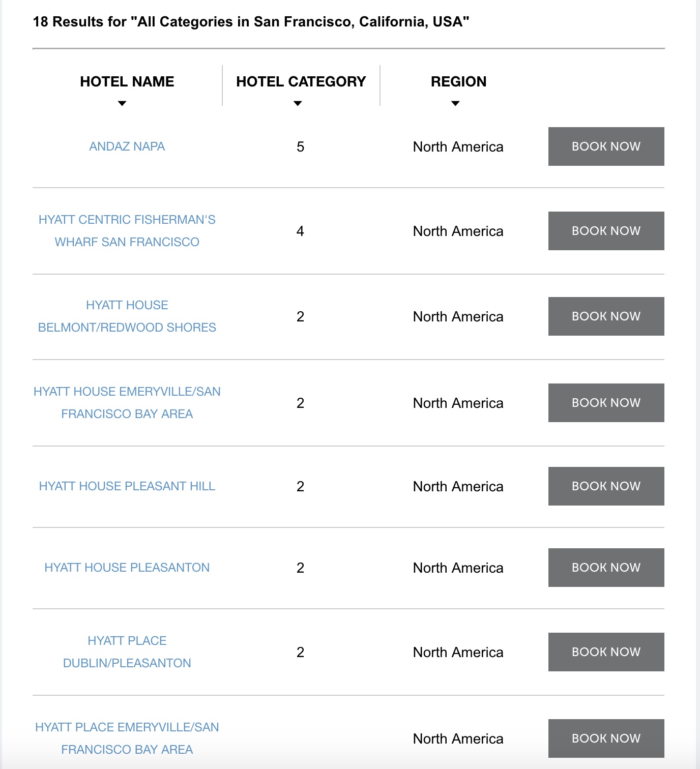700x769 pixels.
Task: Open Hyatt House Pleasanton link
Action: [x=127, y=568]
